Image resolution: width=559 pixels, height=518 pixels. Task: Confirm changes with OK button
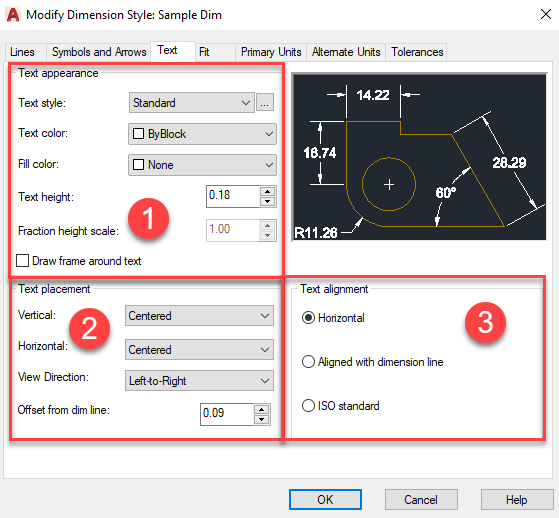[325, 499]
